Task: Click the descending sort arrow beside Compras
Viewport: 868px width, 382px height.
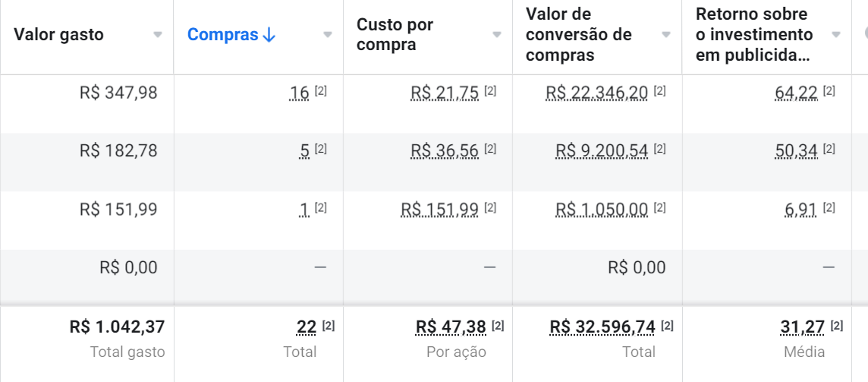Action: tap(268, 35)
